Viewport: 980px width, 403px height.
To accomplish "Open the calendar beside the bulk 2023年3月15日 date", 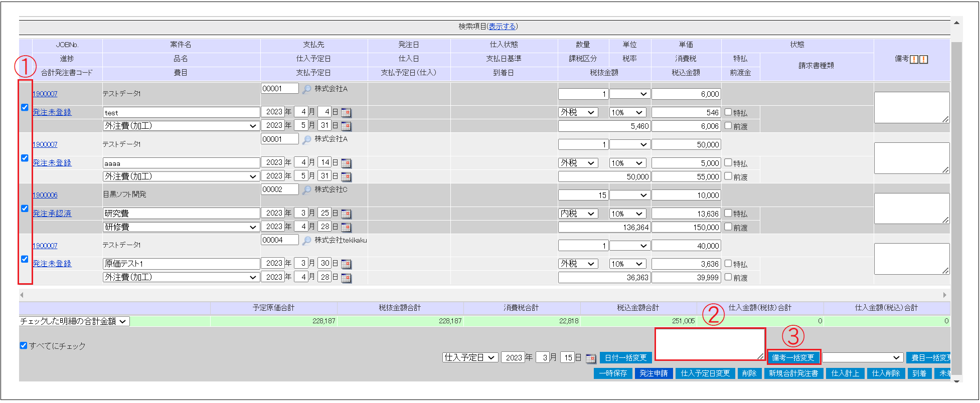I will click(x=591, y=358).
